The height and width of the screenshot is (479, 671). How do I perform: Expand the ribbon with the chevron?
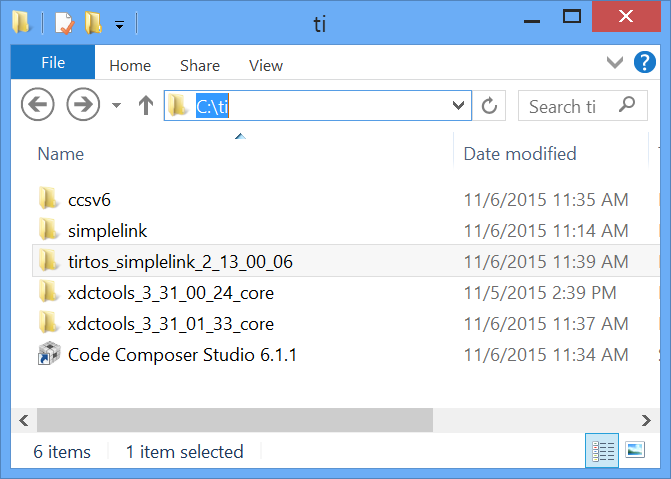click(616, 63)
